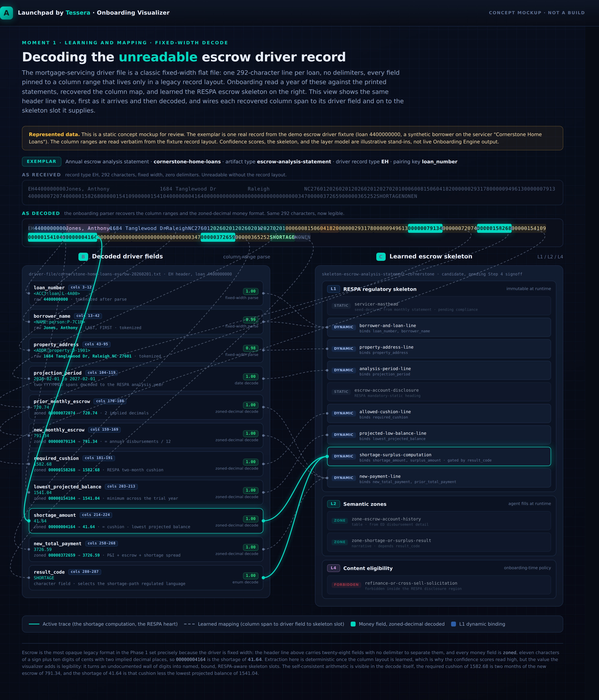The image size is (599, 700).
Task: Click the AS RECEIVED raw record box
Action: pyautogui.click(x=293, y=193)
